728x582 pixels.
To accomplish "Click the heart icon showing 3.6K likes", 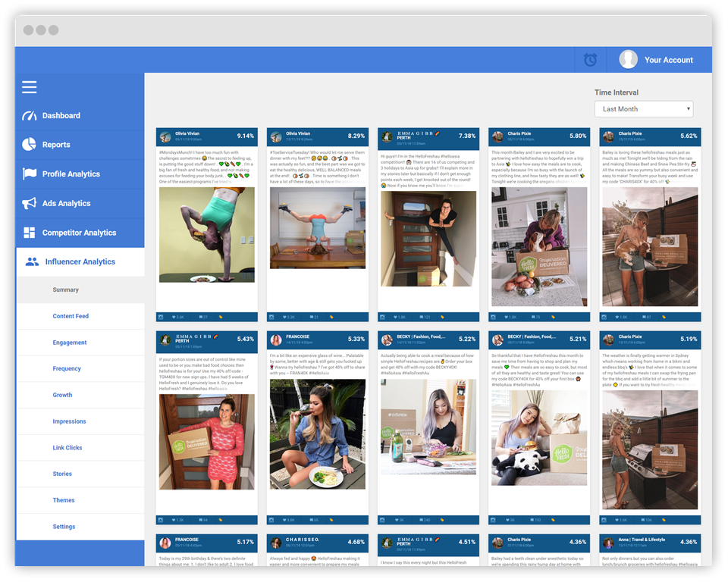I will tap(175, 316).
